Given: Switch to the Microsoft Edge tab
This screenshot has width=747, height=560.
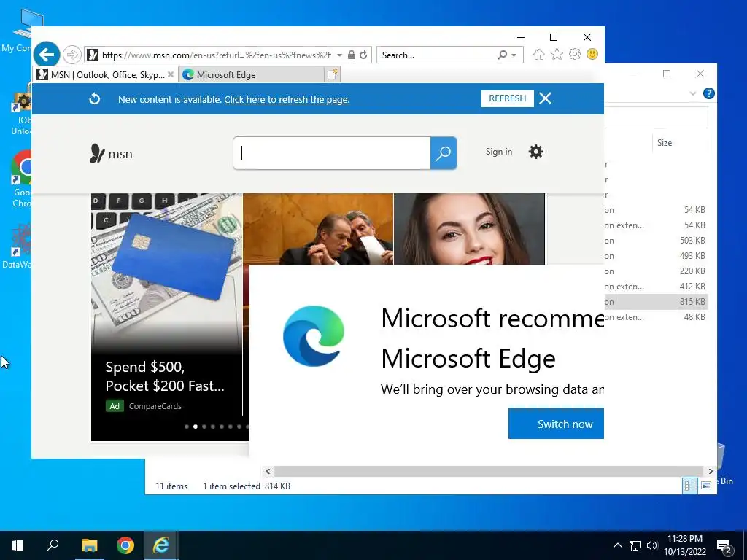Looking at the screenshot, I should click(x=252, y=75).
